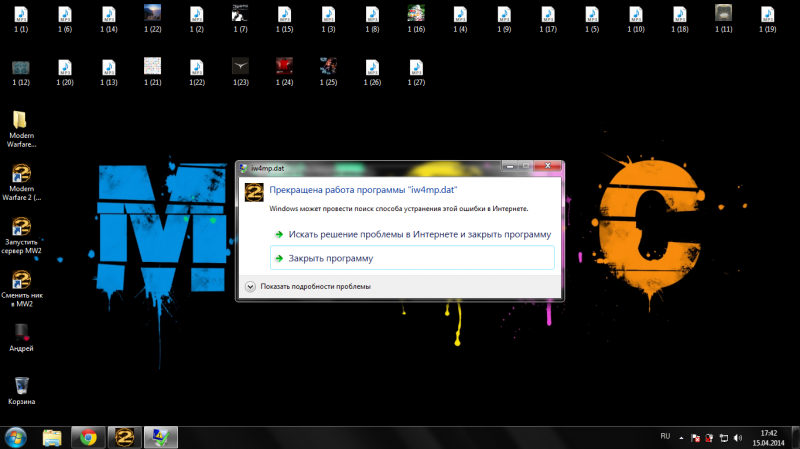
Task: Select MP3 file 1(22) in second row
Action: pyautogui.click(x=196, y=72)
